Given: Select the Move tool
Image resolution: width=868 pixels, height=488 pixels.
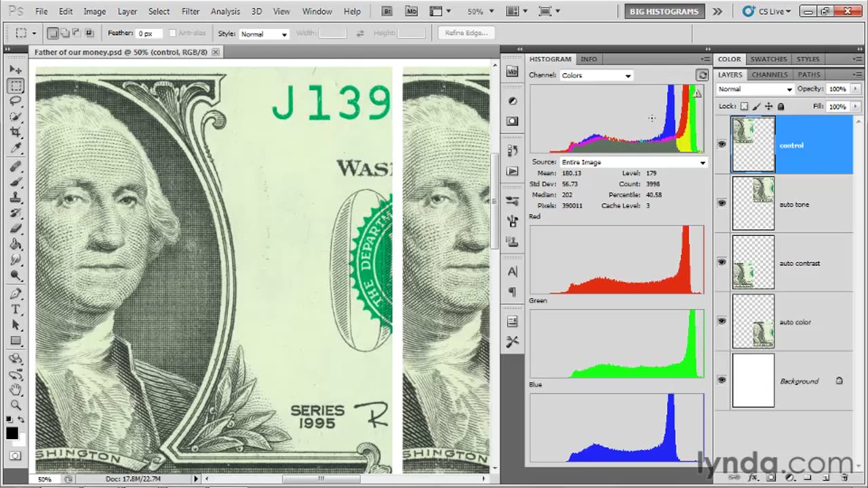Looking at the screenshot, I should 16,70.
